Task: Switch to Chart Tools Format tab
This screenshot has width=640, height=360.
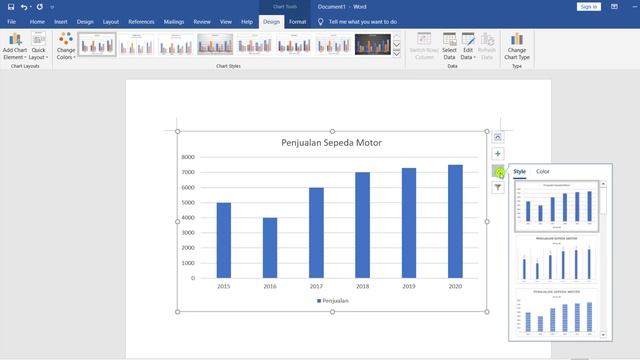Action: tap(298, 22)
